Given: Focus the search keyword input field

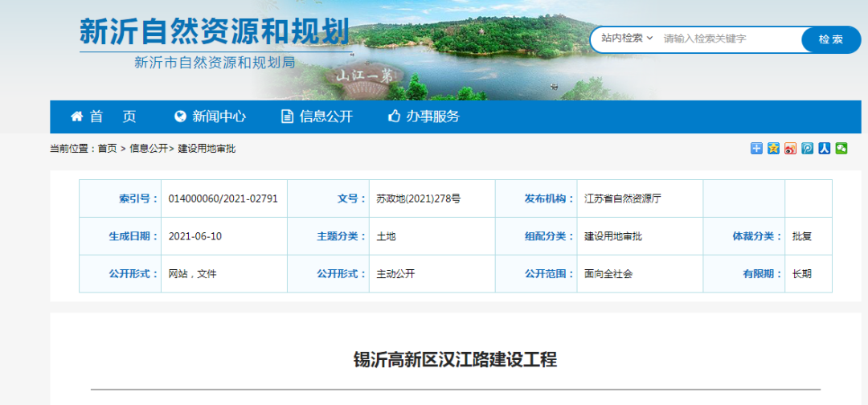Looking at the screenshot, I should tap(727, 39).
